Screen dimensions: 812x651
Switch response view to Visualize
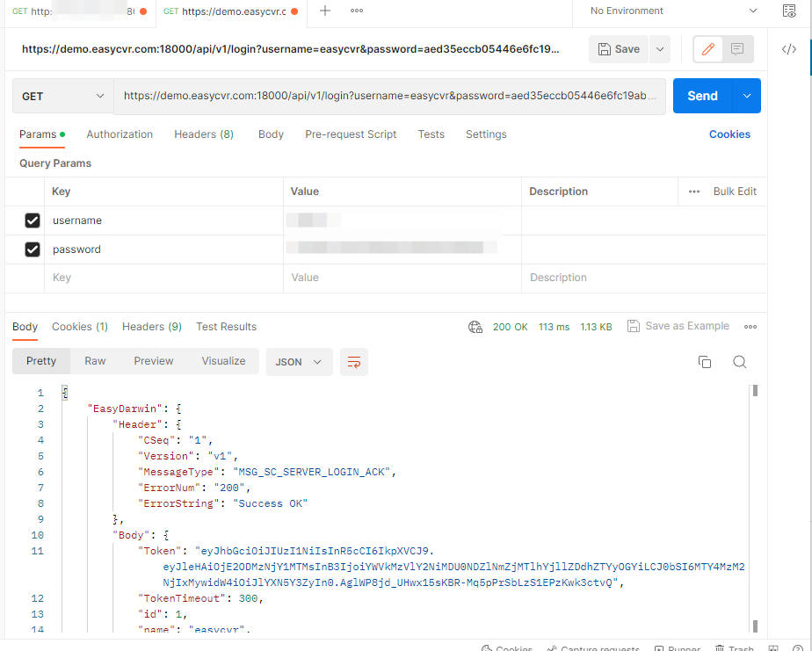[224, 361]
